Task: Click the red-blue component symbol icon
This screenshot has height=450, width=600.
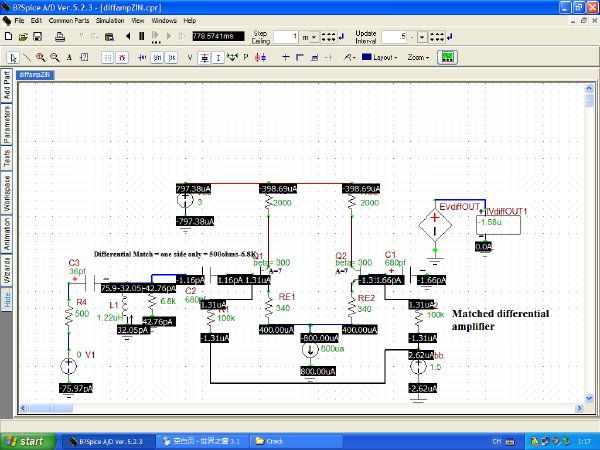Action: [x=260, y=58]
